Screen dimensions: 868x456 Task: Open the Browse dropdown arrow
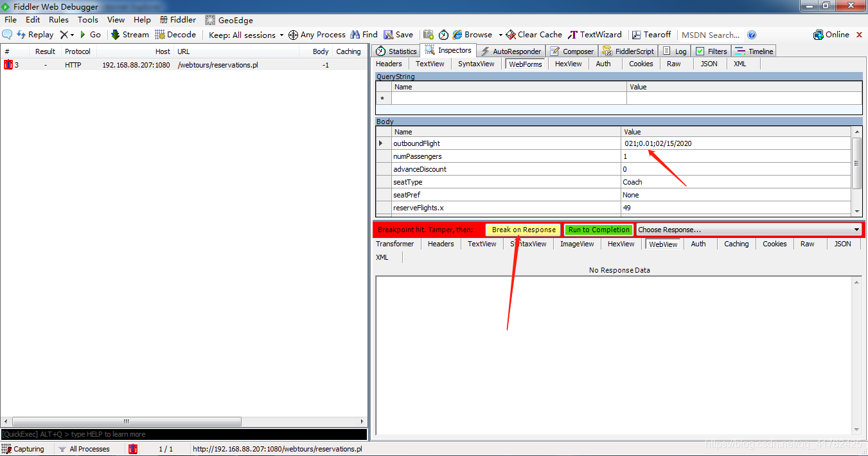[x=500, y=35]
